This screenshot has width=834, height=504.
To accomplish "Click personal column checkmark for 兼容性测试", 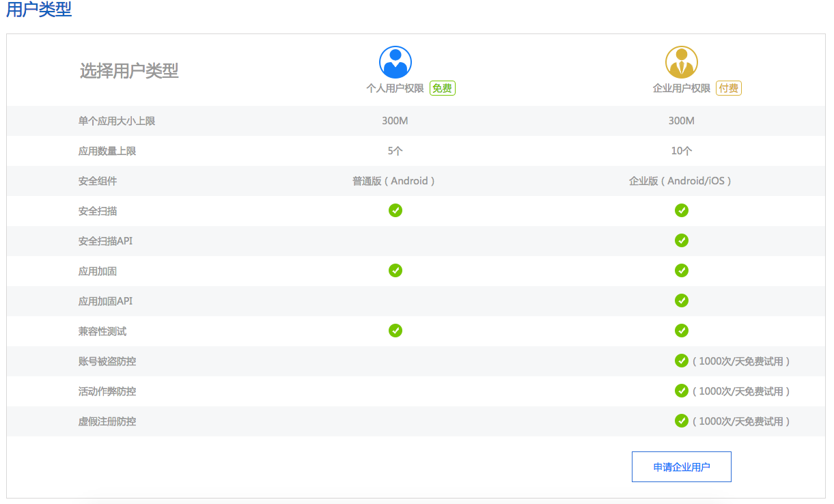I will click(395, 331).
